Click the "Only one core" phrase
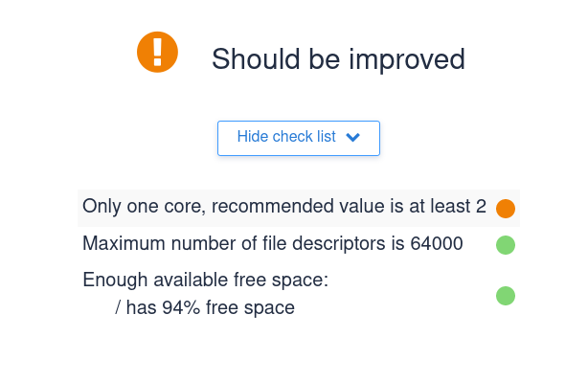This screenshot has height=382, width=588. pos(144,206)
